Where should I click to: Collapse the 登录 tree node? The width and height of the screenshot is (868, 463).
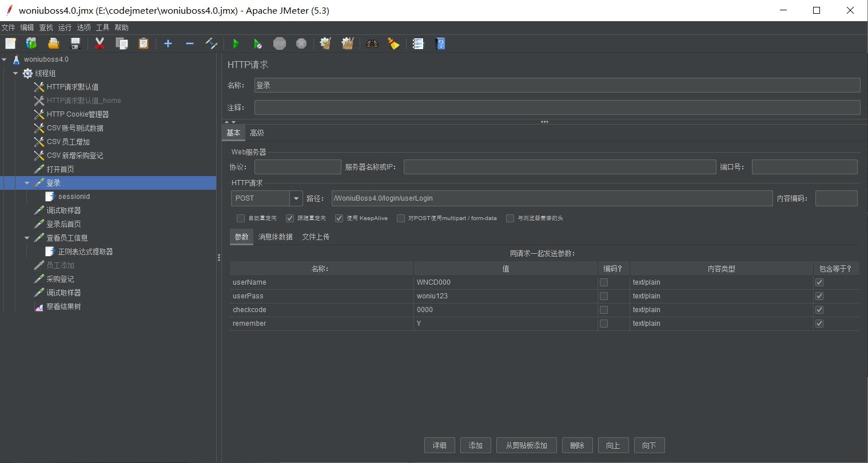click(x=27, y=183)
